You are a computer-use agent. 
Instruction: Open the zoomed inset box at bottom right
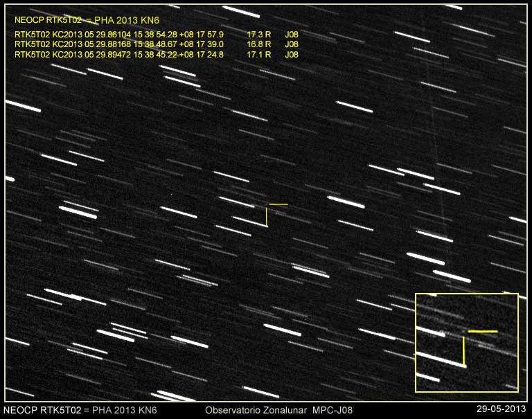[x=466, y=342]
